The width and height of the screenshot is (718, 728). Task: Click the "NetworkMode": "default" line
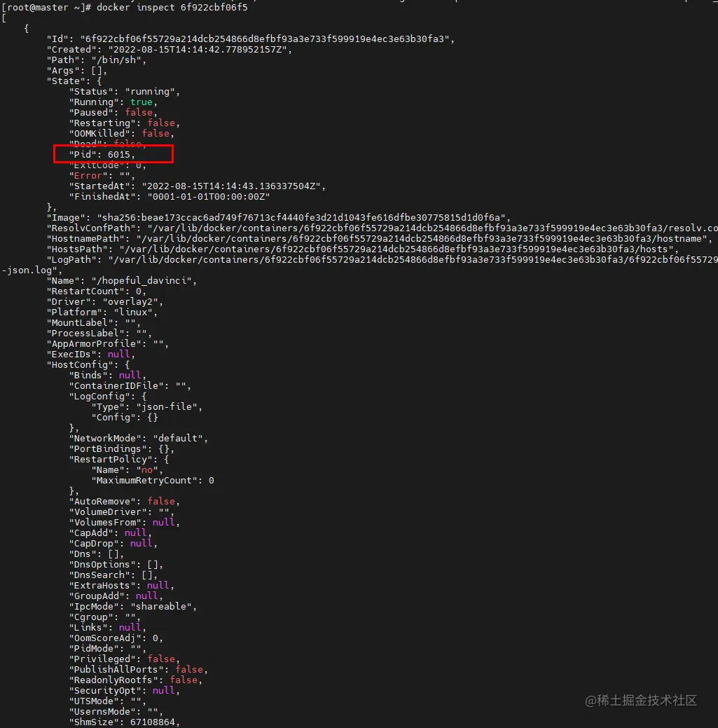(139, 439)
